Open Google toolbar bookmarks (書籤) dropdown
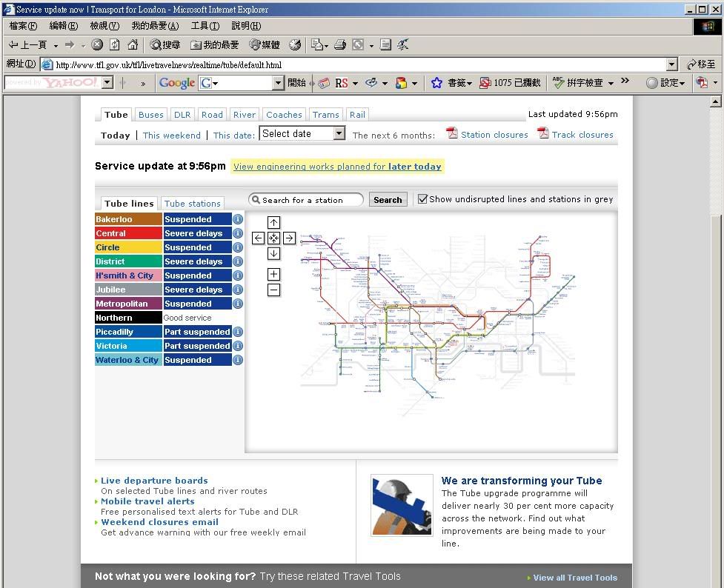 (459, 83)
